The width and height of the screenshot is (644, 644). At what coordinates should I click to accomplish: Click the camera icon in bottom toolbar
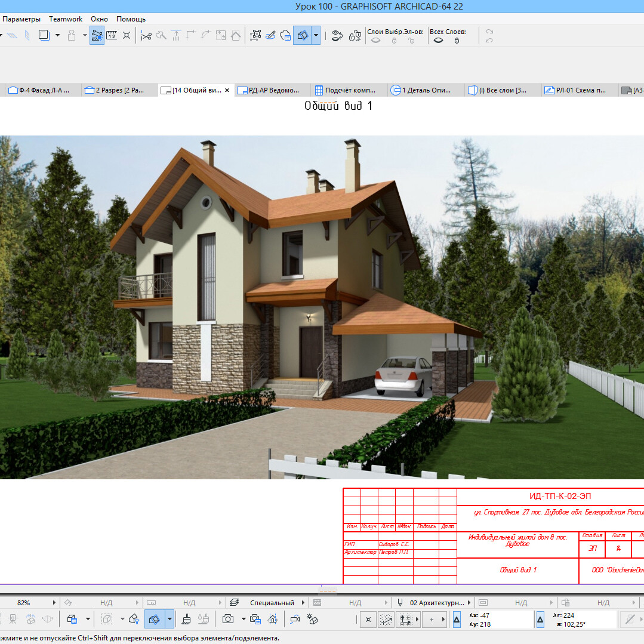(227, 619)
